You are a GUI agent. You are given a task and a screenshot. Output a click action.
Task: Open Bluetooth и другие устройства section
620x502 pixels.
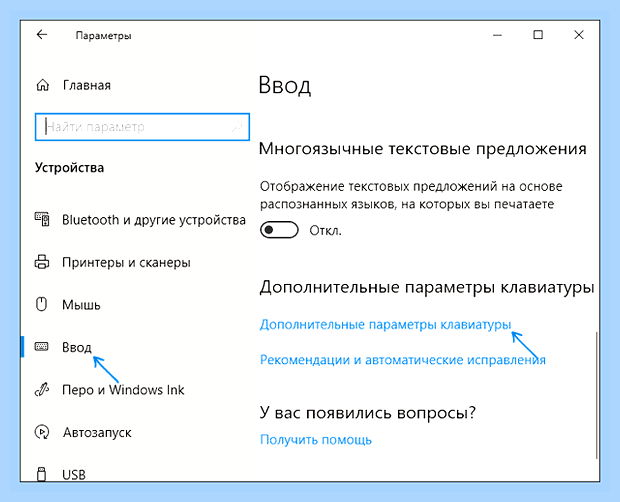coord(154,220)
